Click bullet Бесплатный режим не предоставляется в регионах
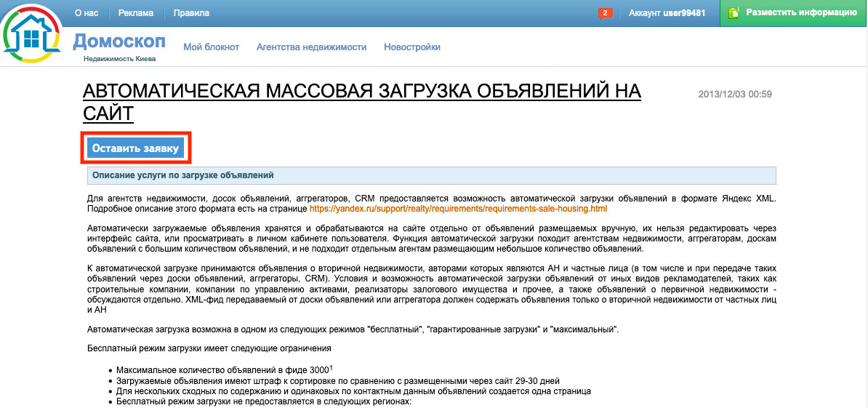This screenshot has width=868, height=408. [x=263, y=402]
